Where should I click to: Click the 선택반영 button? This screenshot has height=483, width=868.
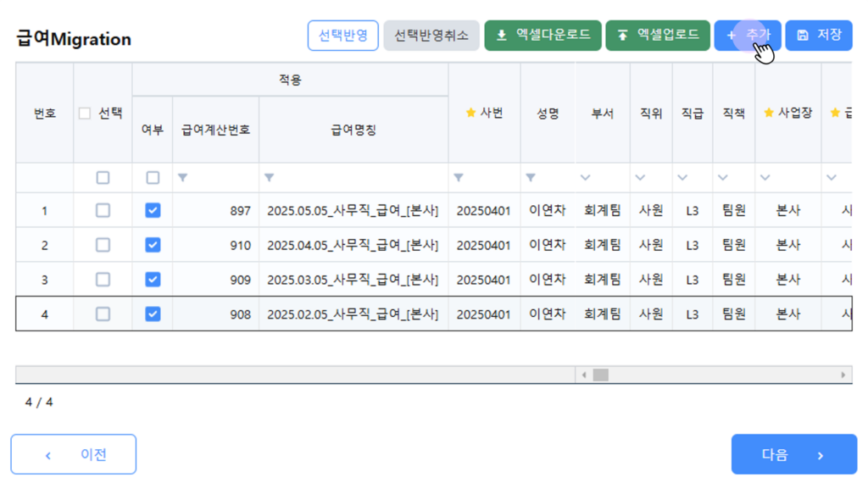[x=342, y=36]
